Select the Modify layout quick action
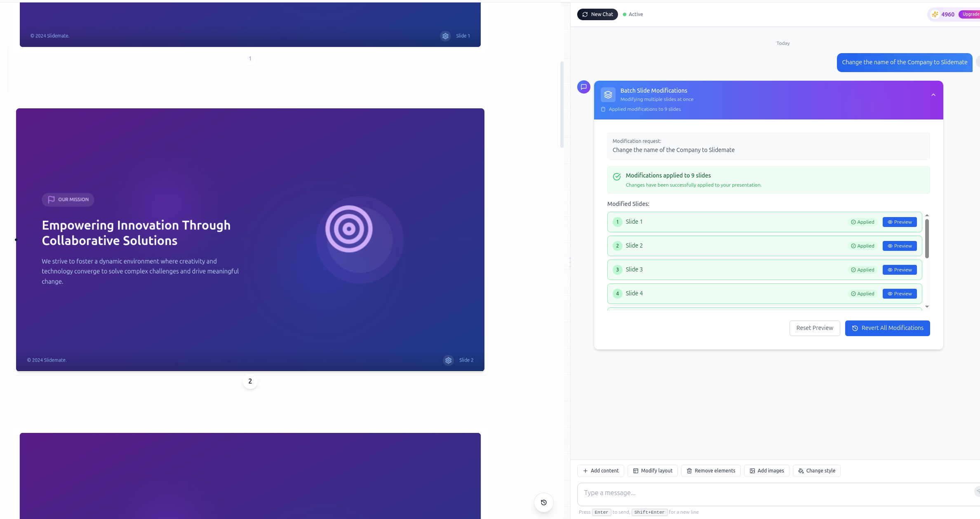 point(652,471)
